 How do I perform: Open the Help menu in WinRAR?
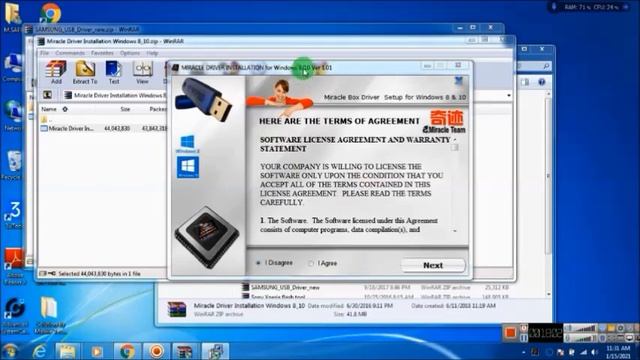coord(152,53)
